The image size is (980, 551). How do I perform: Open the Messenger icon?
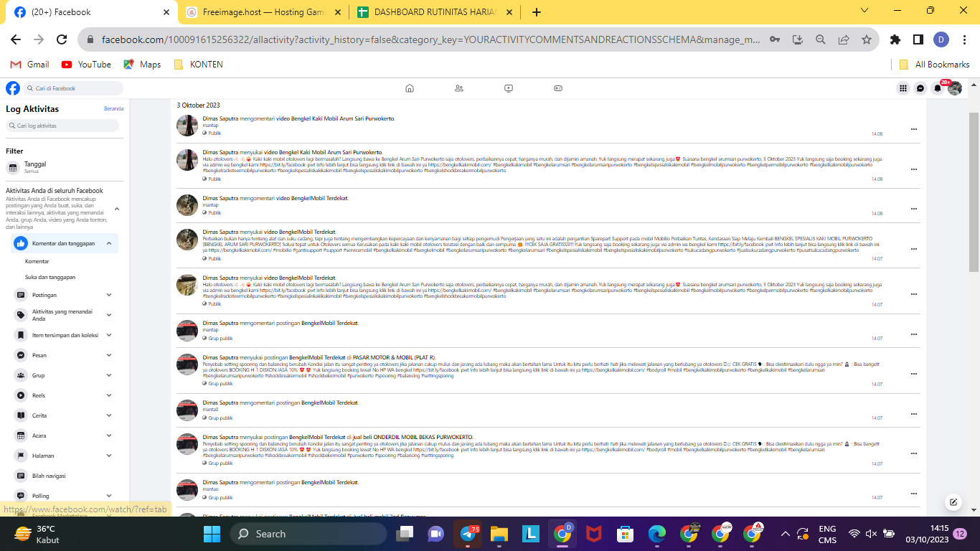pyautogui.click(x=920, y=88)
